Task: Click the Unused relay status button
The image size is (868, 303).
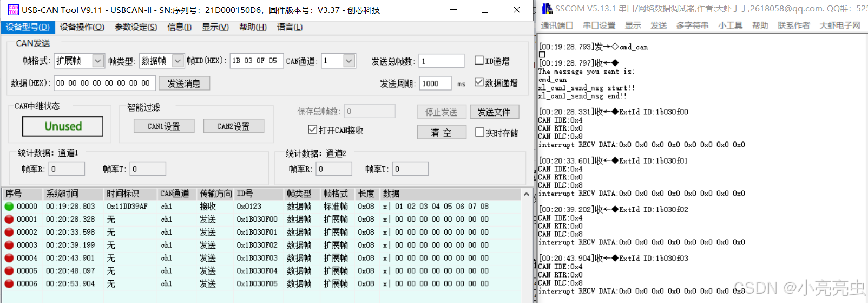Action: tap(63, 126)
